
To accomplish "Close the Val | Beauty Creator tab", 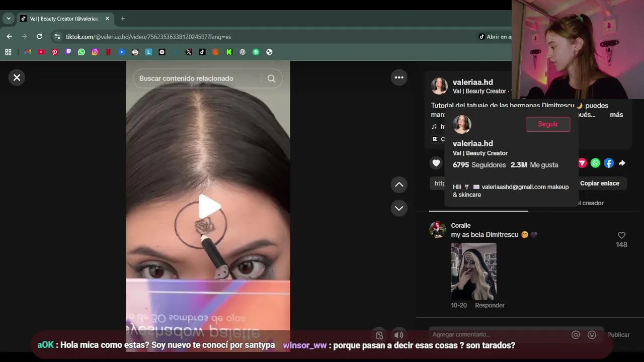I will pyautogui.click(x=107, y=19).
